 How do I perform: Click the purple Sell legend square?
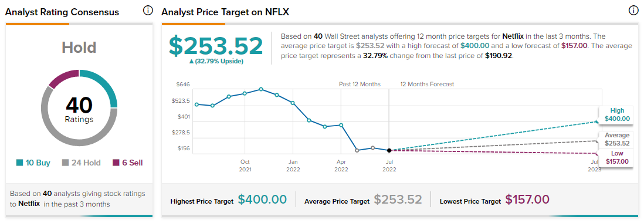[116, 163]
